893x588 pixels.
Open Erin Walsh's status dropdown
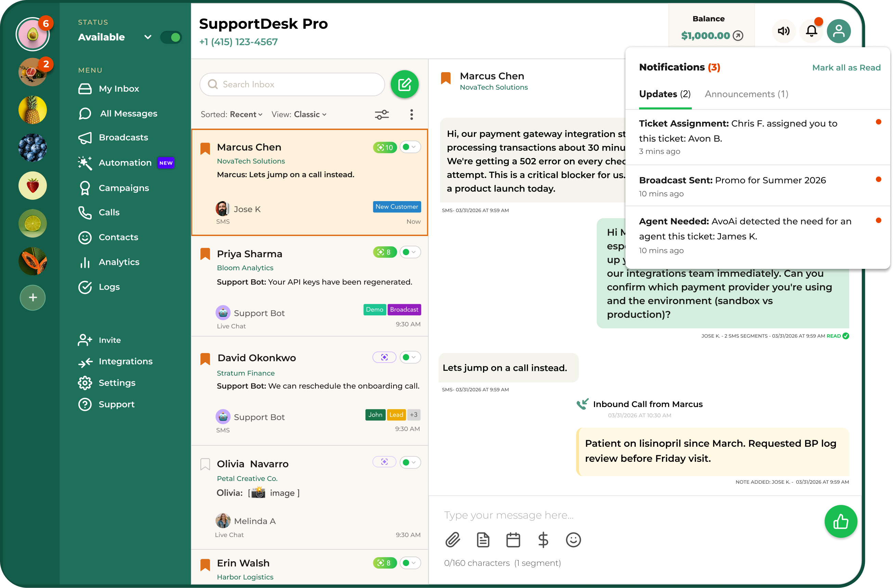click(x=410, y=563)
